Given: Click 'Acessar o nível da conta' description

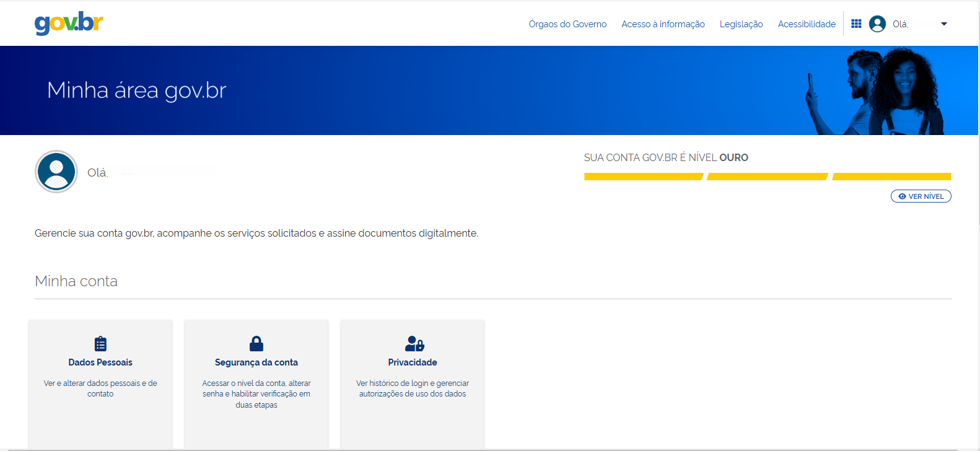Looking at the screenshot, I should click(256, 394).
